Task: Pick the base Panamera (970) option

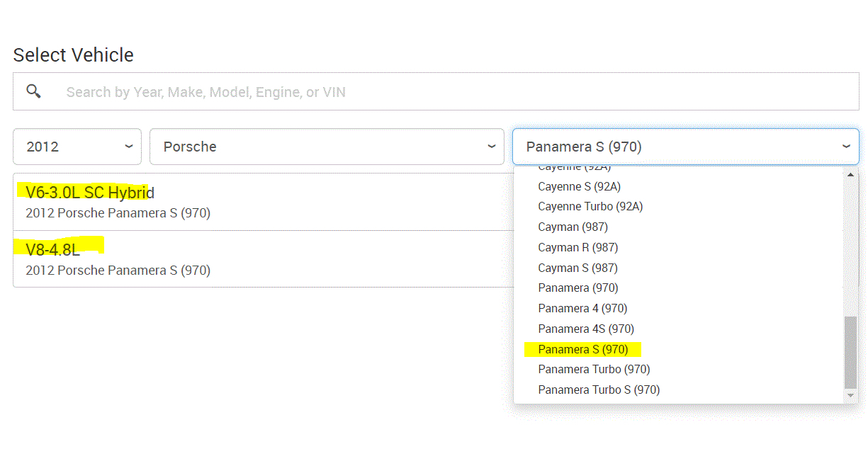Action: click(x=578, y=288)
